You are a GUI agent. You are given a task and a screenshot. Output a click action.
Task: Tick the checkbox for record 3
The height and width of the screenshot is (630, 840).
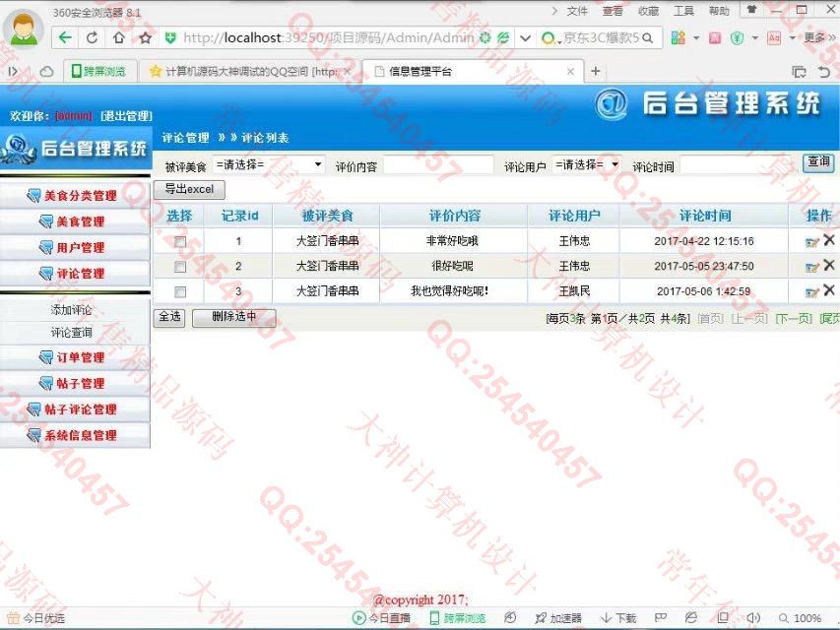point(179,292)
